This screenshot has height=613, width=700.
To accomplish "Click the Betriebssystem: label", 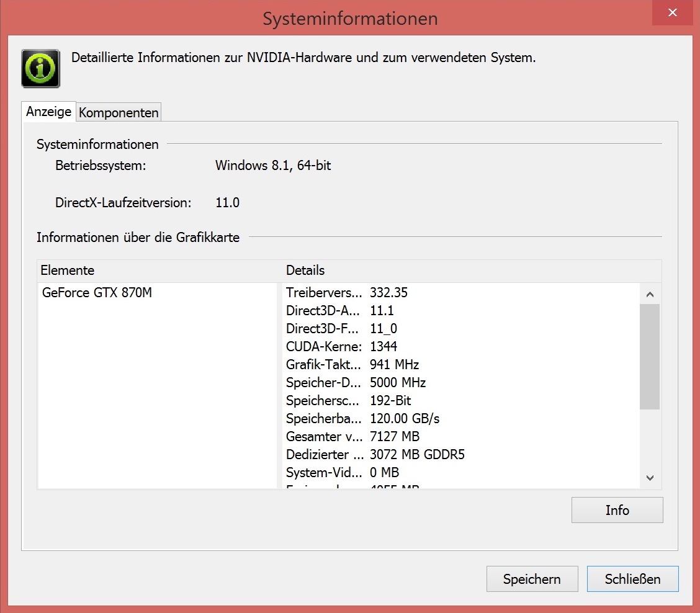I will pyautogui.click(x=101, y=166).
